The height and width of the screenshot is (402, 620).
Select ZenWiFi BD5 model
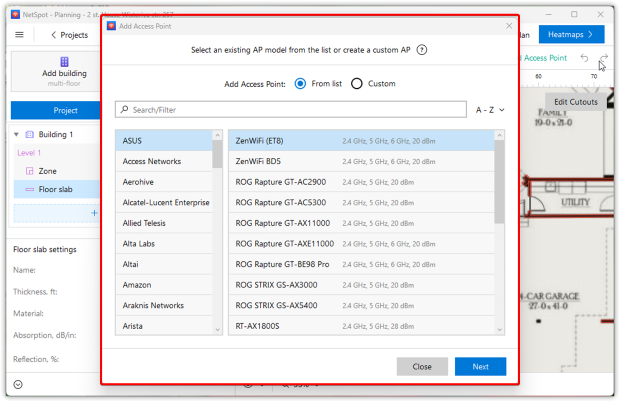[361, 161]
